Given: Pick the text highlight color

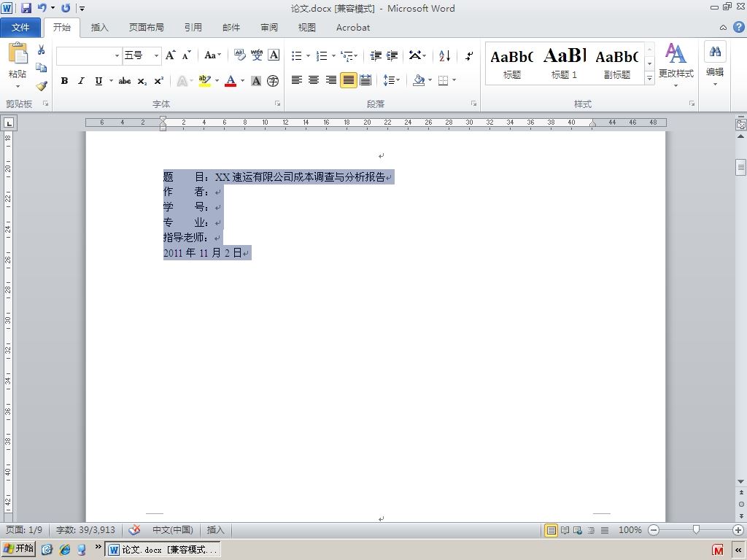Looking at the screenshot, I should [x=204, y=81].
